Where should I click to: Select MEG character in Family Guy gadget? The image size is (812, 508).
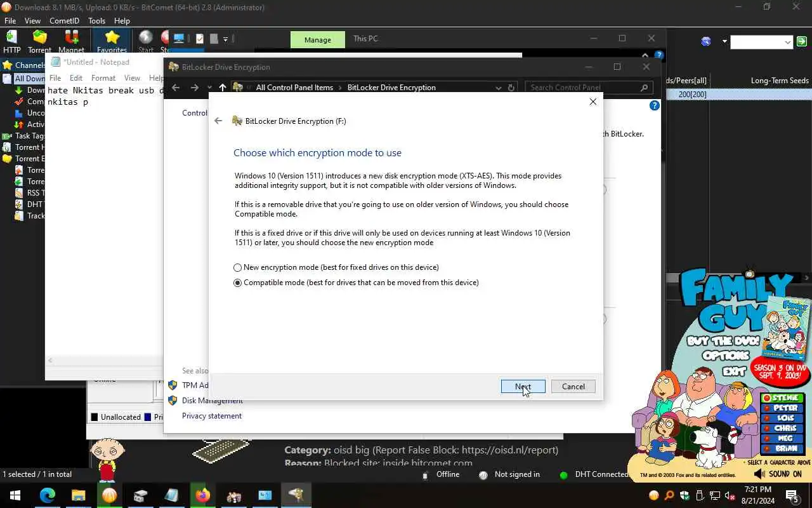tap(782, 439)
